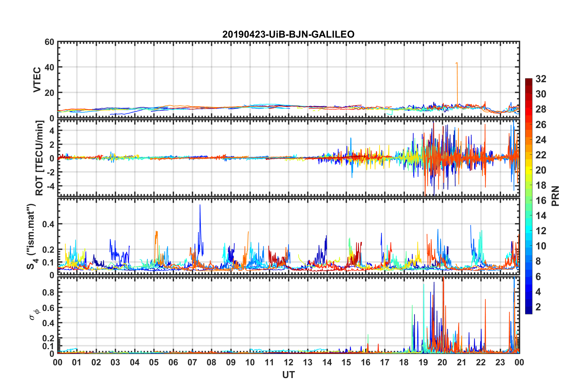577x392 pixels.
Task: Click colorbar tick label 18
Action: (541, 185)
